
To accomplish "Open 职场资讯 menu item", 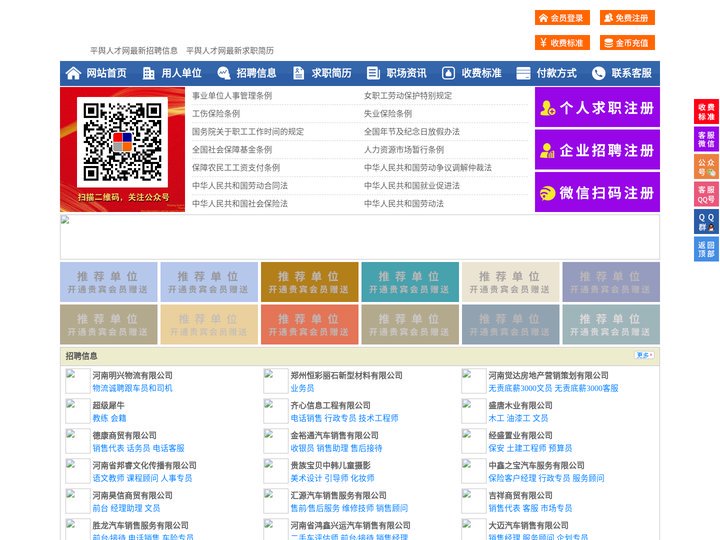I will tap(406, 73).
